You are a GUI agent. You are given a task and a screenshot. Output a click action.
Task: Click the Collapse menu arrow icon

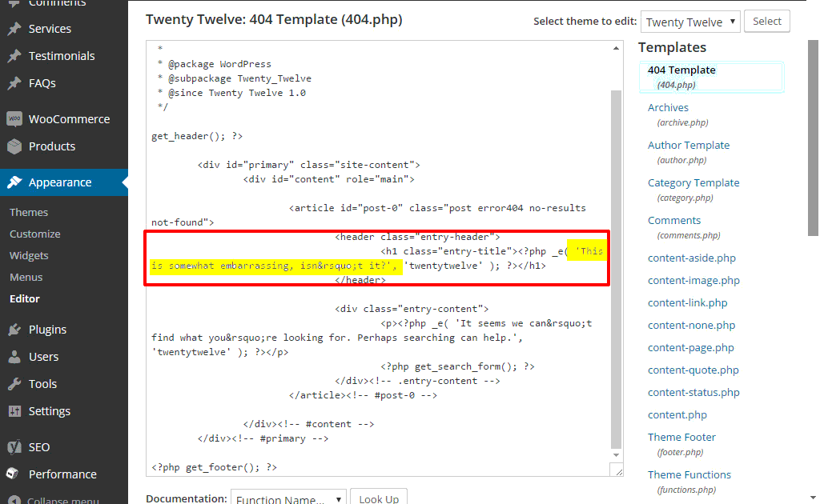pos(14,500)
